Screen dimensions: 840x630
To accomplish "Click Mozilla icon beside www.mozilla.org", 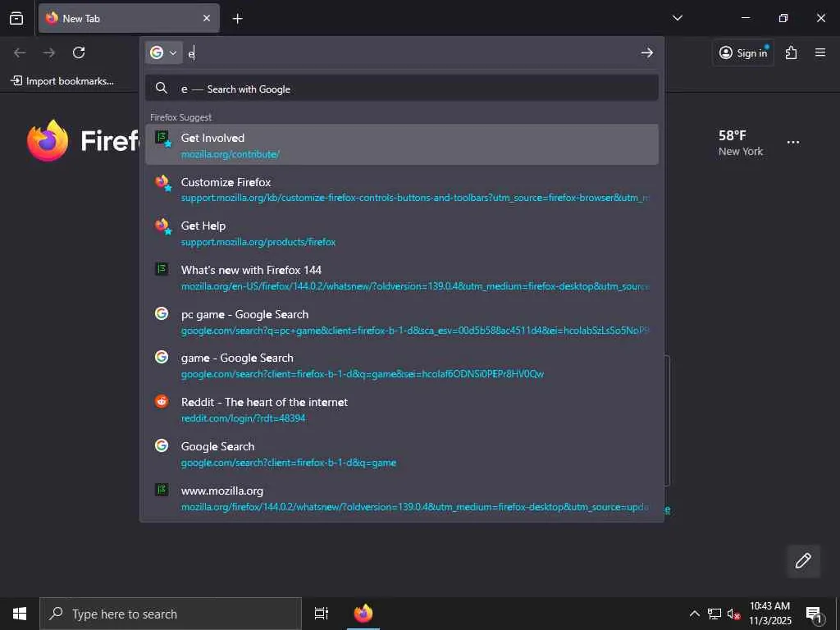I will coord(162,489).
